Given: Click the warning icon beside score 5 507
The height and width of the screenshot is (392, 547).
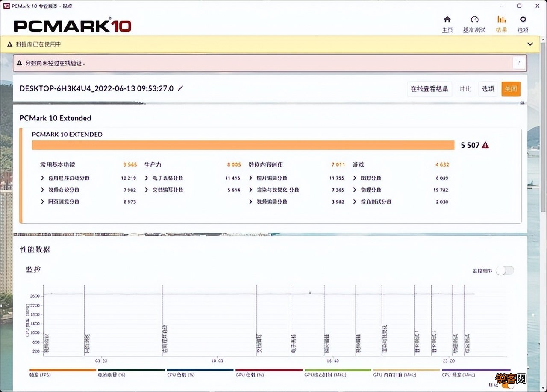Looking at the screenshot, I should tap(485, 145).
